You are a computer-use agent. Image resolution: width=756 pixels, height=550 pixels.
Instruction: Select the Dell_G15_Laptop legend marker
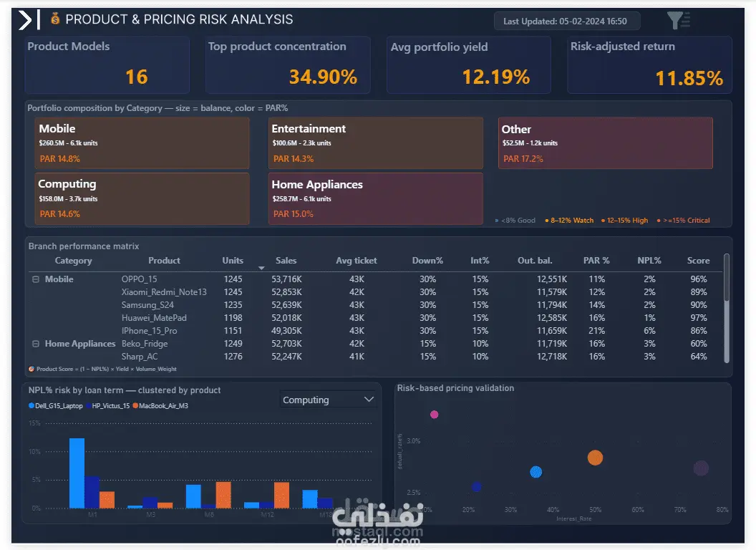pos(31,406)
